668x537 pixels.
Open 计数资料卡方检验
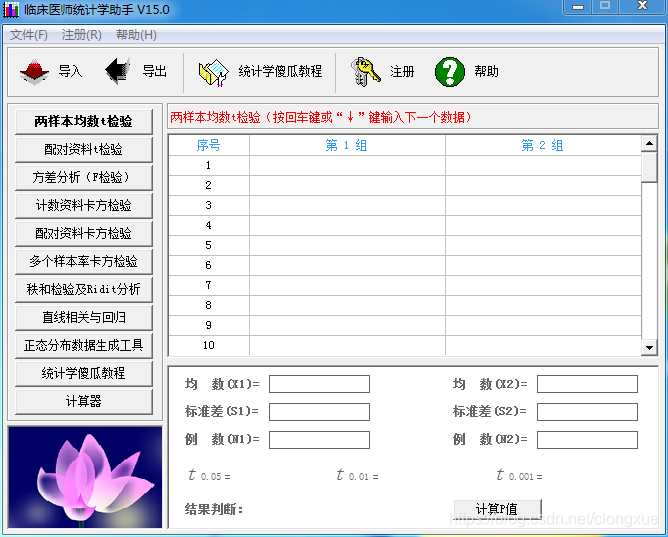click(84, 206)
